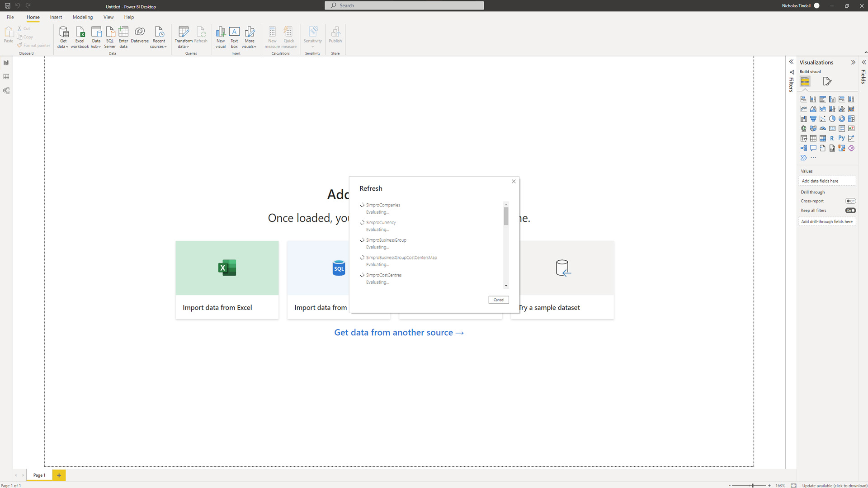
Task: Open the Dataverse connector icon
Action: click(140, 32)
